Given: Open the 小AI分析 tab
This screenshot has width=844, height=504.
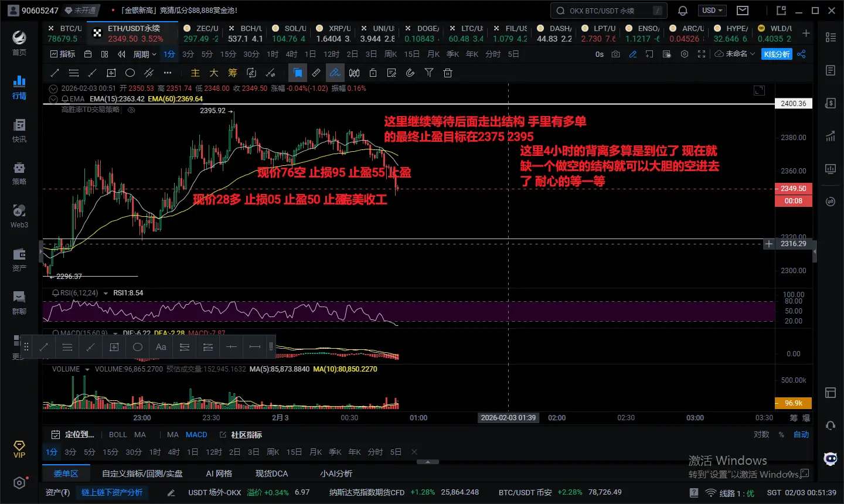Looking at the screenshot, I should pyautogui.click(x=336, y=474).
